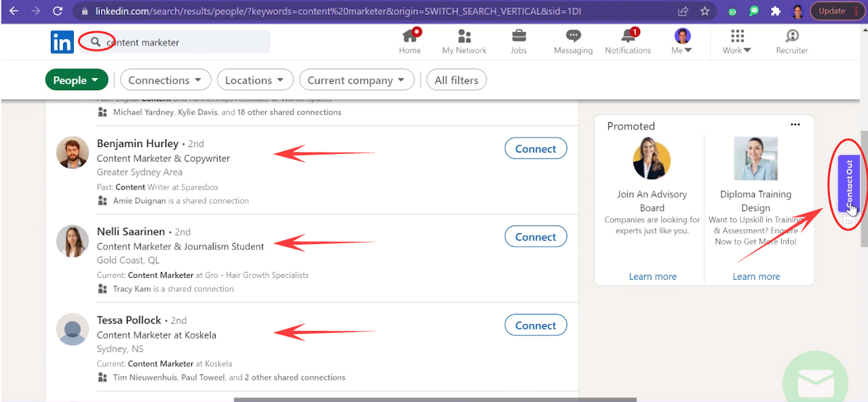
Task: Open All filters panel
Action: [x=456, y=80]
